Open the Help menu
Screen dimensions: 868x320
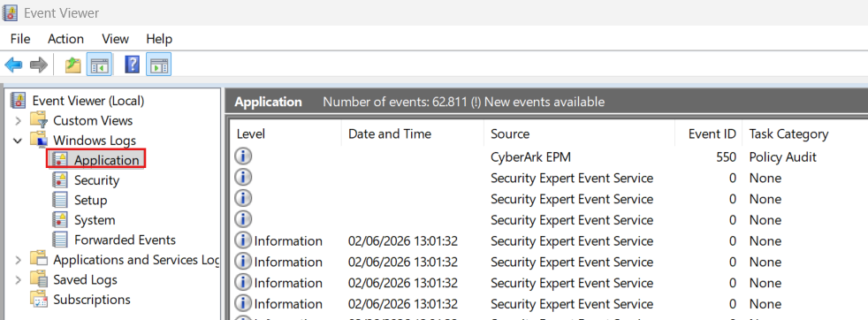point(159,39)
